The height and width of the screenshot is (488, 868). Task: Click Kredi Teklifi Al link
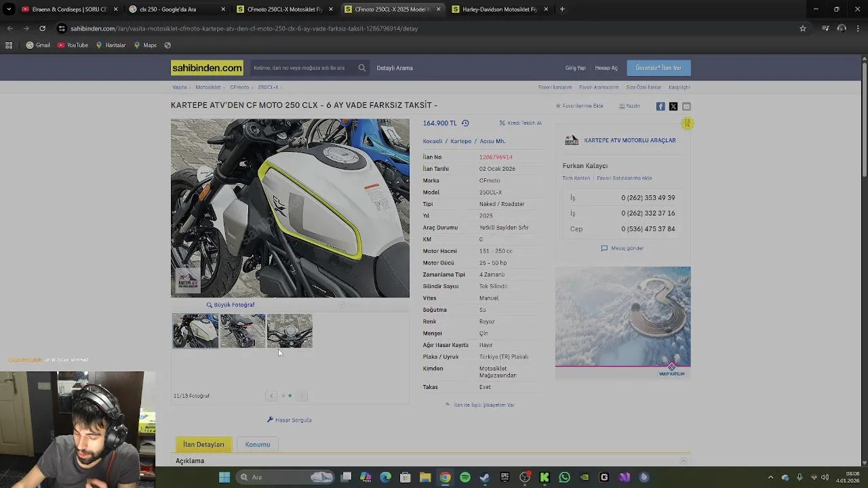(521, 123)
